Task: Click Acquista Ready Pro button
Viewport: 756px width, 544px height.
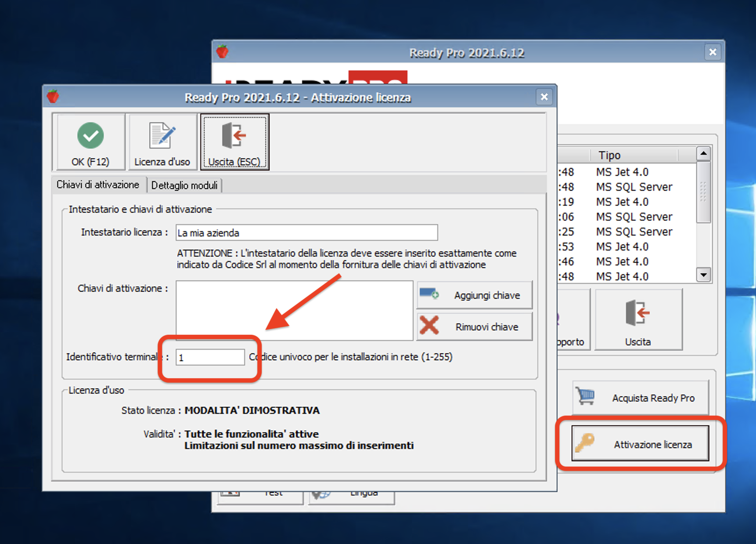Action: [x=640, y=398]
